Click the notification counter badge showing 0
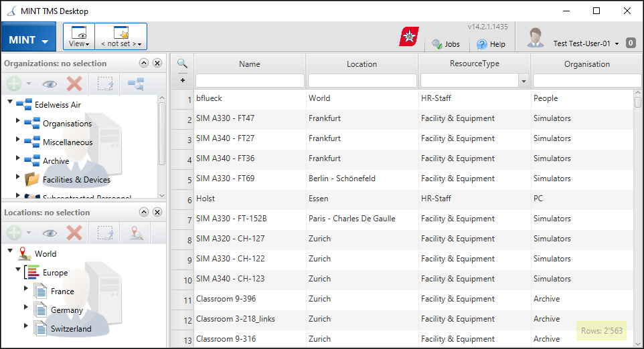Screen dimensions: 644x349 631,43
